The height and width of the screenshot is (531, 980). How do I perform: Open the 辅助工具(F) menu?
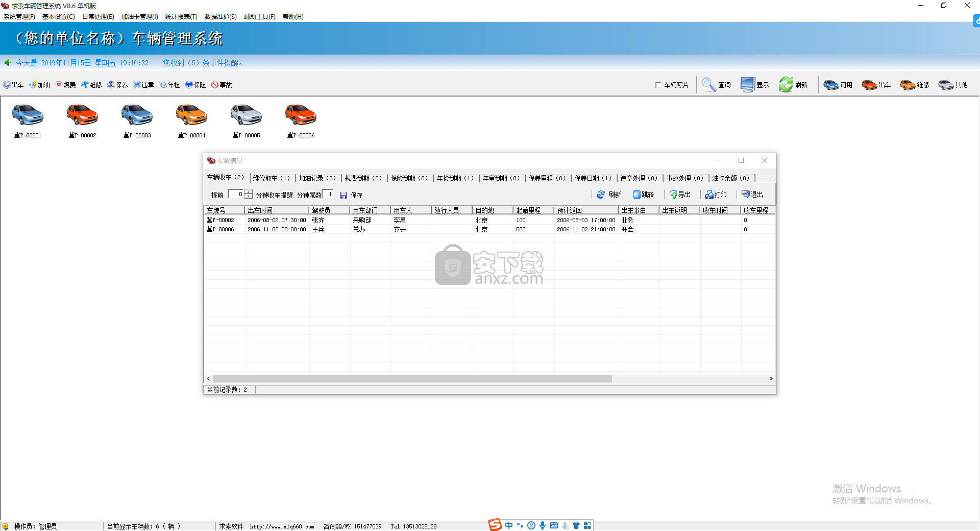[260, 17]
